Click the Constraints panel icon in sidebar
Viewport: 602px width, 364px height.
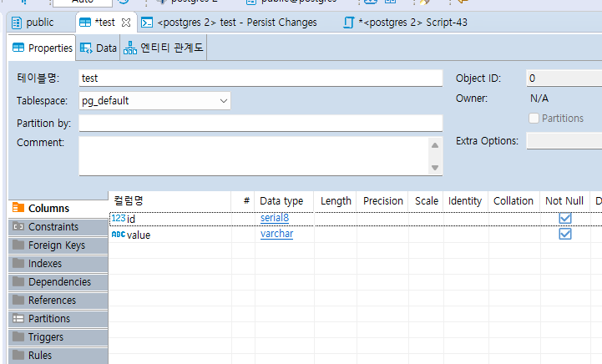[18, 227]
